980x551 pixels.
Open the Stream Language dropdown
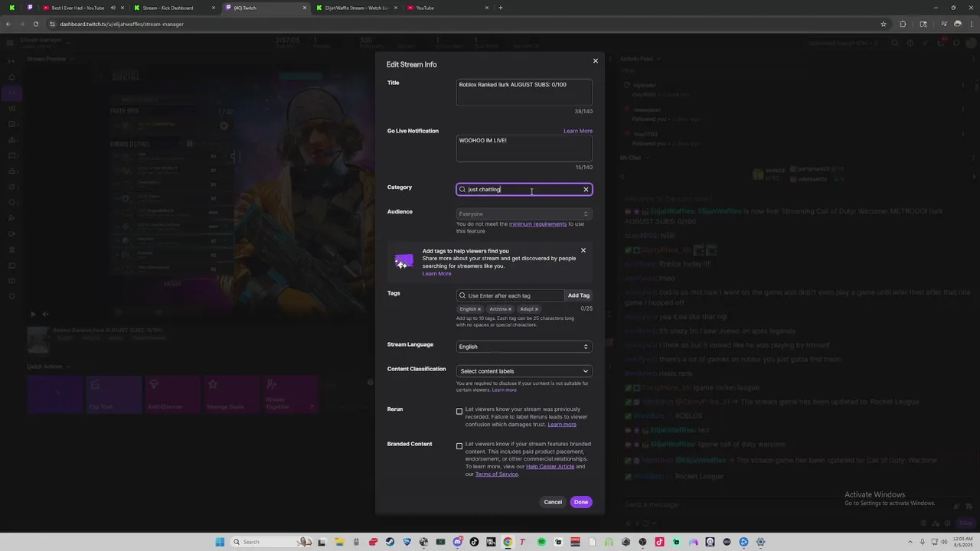(524, 347)
